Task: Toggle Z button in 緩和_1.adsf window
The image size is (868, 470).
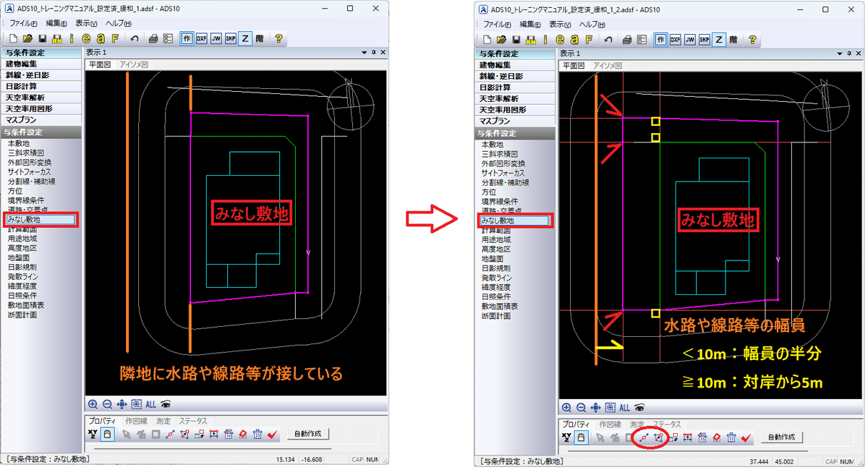Action: [x=245, y=38]
